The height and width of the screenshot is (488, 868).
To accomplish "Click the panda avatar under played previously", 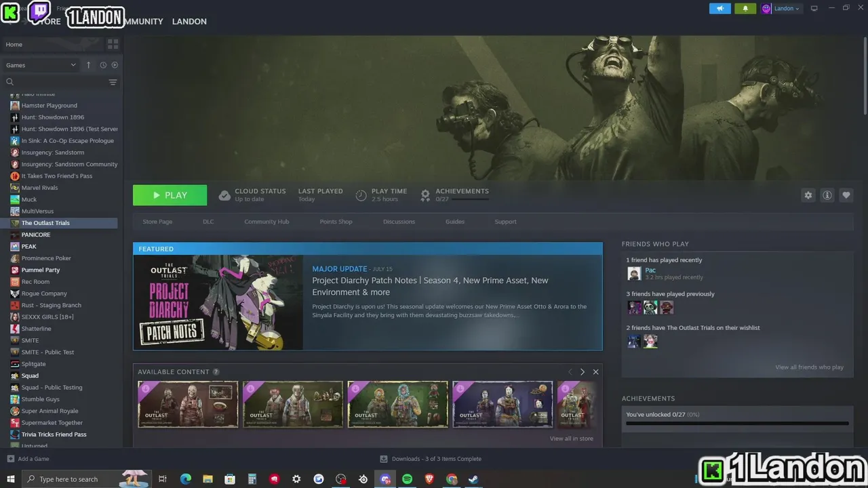I will (650, 307).
